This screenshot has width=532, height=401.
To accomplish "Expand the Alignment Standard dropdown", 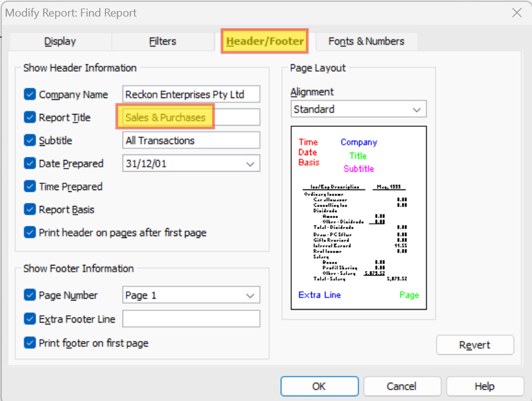I will pyautogui.click(x=359, y=109).
